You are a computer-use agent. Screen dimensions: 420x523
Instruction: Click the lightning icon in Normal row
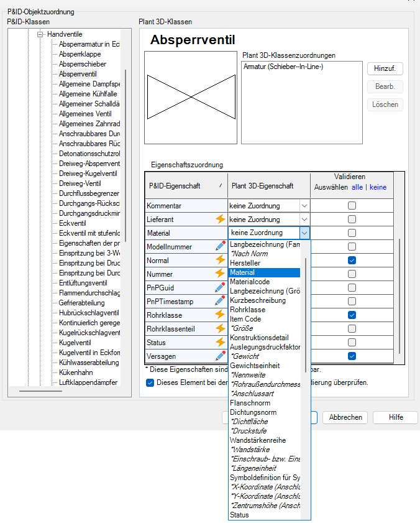(x=221, y=260)
